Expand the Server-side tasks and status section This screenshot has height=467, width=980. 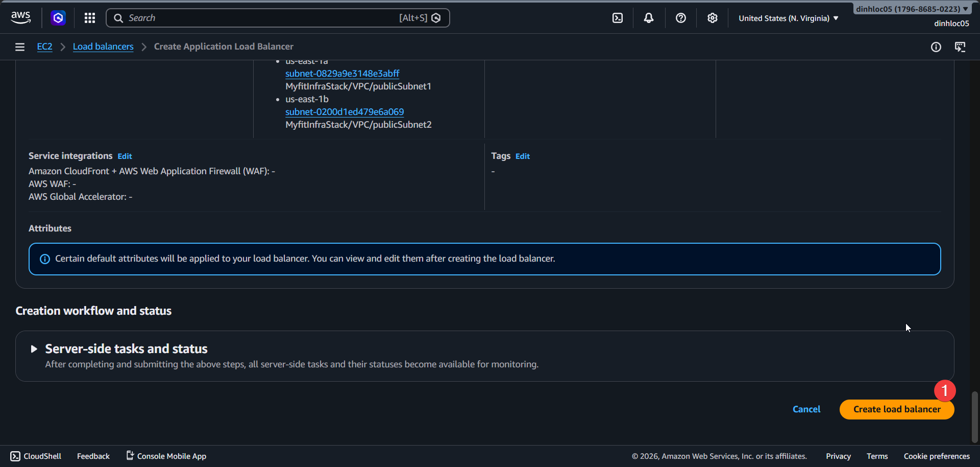tap(34, 349)
